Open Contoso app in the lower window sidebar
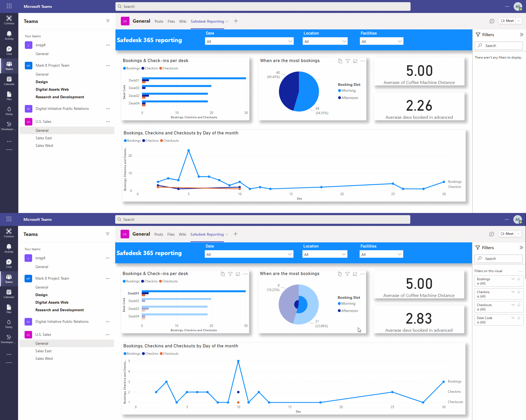Viewport: 526px width, 420px height. 9,233
